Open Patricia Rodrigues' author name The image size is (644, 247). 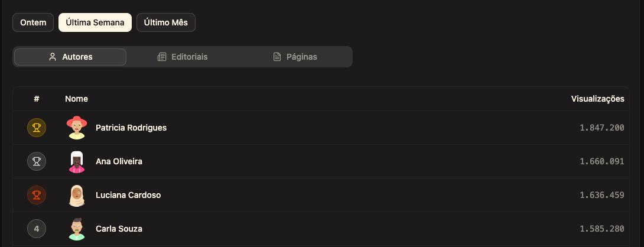tap(131, 128)
